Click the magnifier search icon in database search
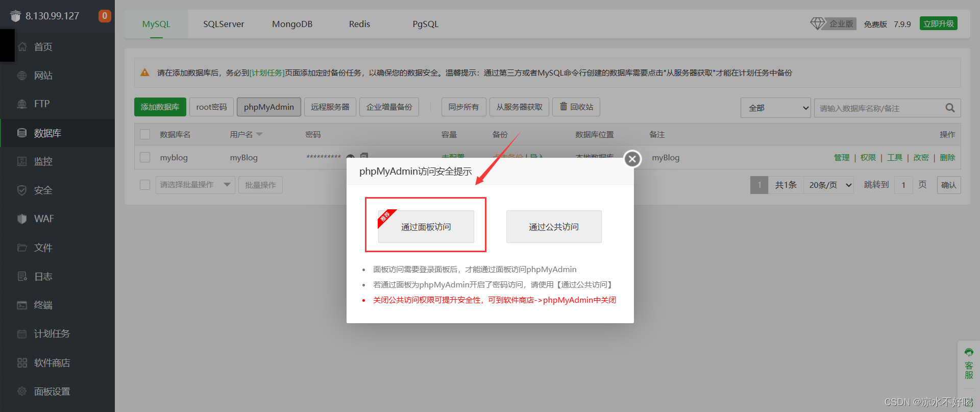 click(x=950, y=108)
